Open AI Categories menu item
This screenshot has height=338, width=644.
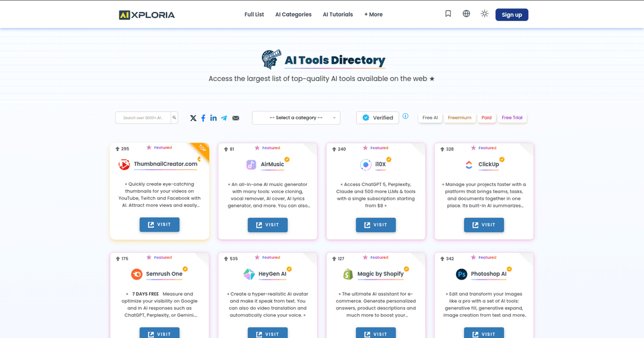pos(293,14)
